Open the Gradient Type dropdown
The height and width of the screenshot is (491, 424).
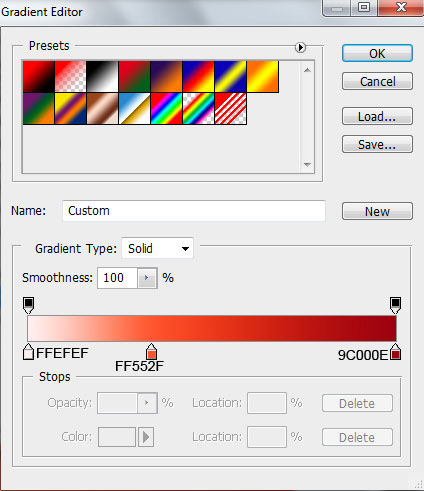coord(157,248)
